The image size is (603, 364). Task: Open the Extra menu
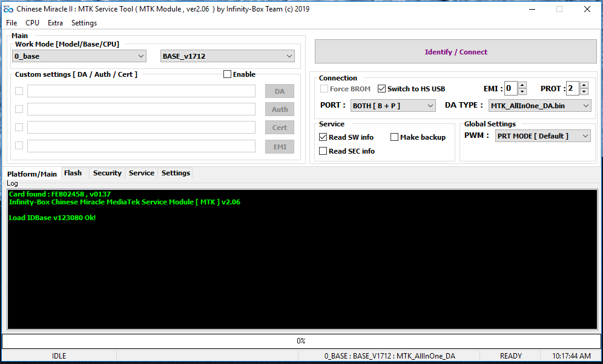[55, 22]
